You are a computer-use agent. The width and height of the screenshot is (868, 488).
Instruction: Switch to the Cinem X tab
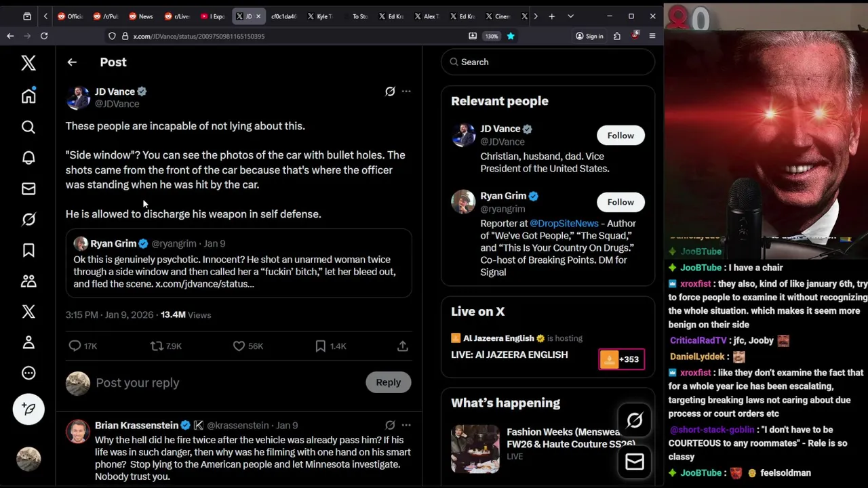[x=498, y=16]
